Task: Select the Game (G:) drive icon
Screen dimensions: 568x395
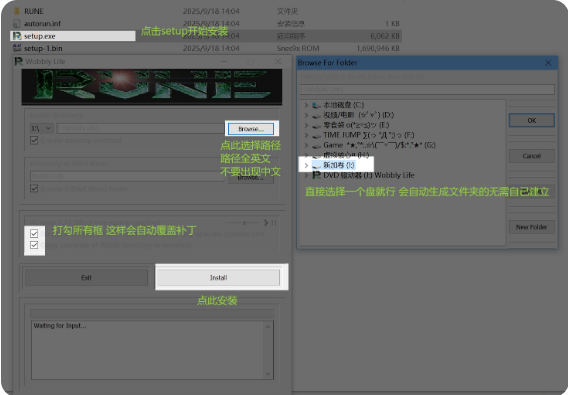Action: pos(316,145)
